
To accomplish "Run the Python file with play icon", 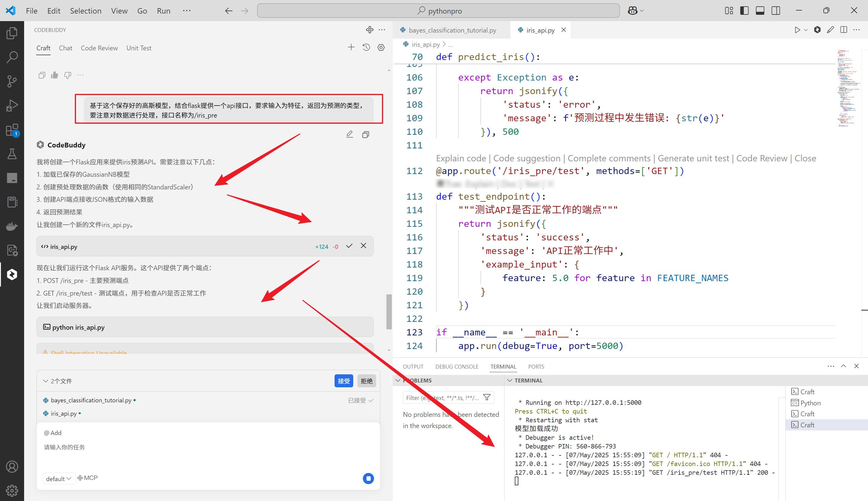I will coord(797,30).
